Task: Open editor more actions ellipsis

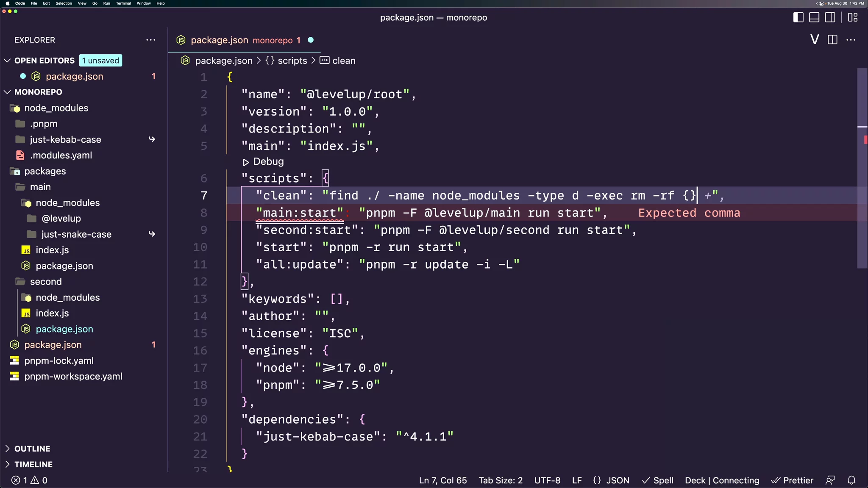Action: tap(851, 40)
